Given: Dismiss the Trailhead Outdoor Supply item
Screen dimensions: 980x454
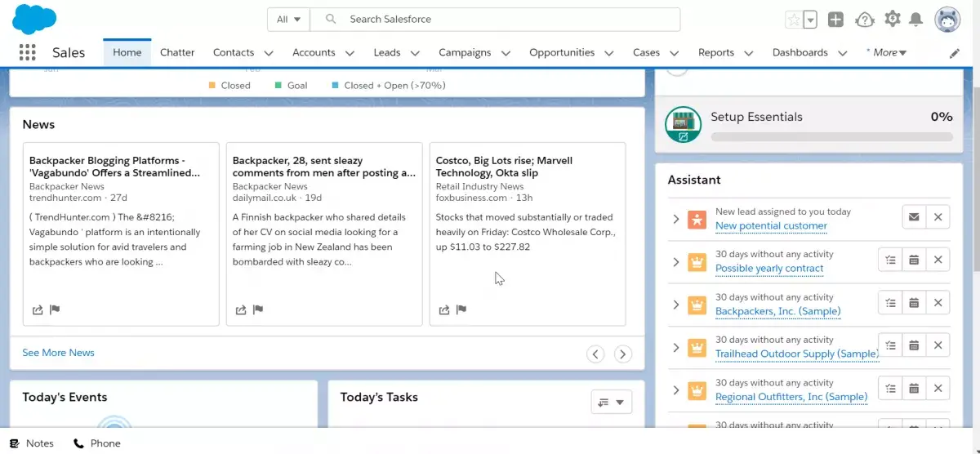Looking at the screenshot, I should click(x=938, y=345).
